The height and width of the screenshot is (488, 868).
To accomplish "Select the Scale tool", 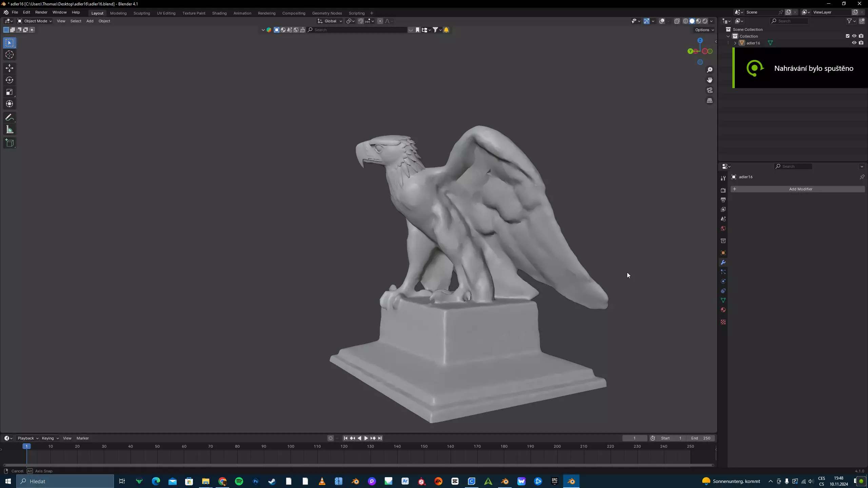I will click(x=9, y=92).
